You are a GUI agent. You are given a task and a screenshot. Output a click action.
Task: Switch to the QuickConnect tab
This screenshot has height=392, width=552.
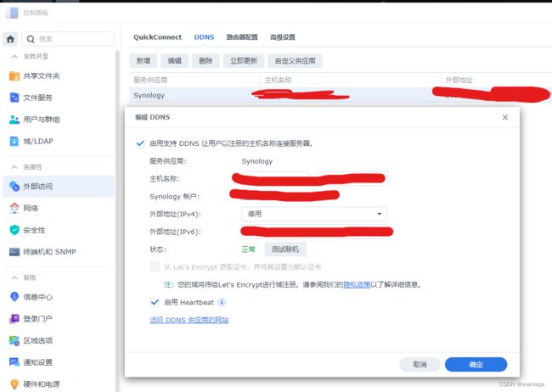tap(157, 37)
